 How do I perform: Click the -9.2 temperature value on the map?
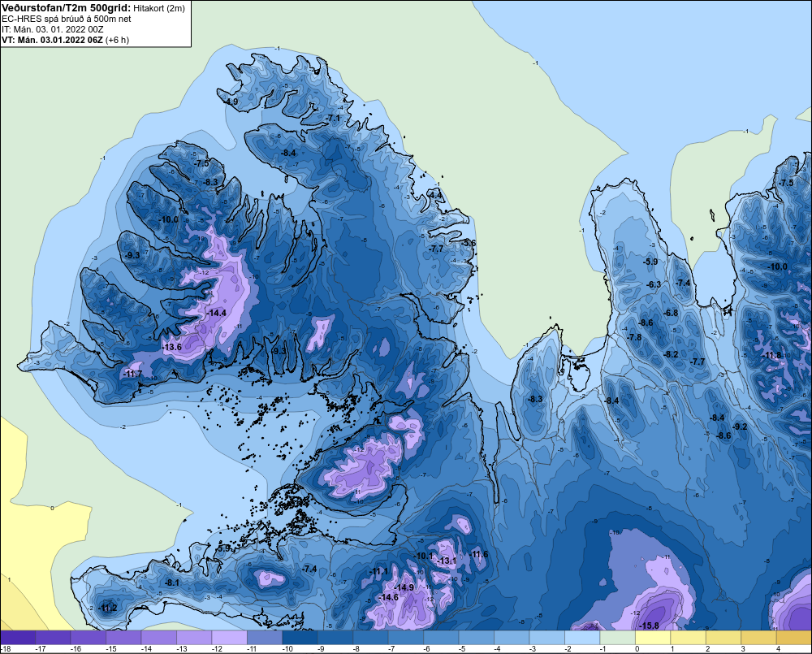pos(740,427)
